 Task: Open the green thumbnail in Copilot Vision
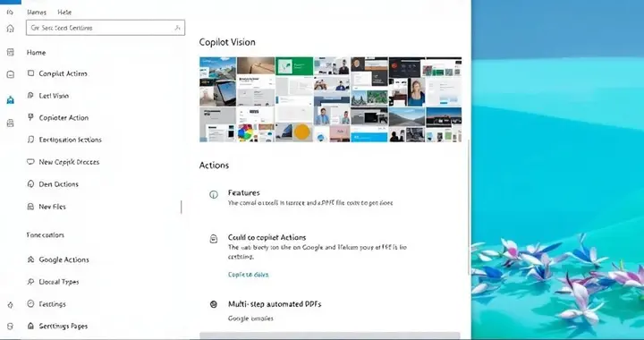click(x=294, y=65)
